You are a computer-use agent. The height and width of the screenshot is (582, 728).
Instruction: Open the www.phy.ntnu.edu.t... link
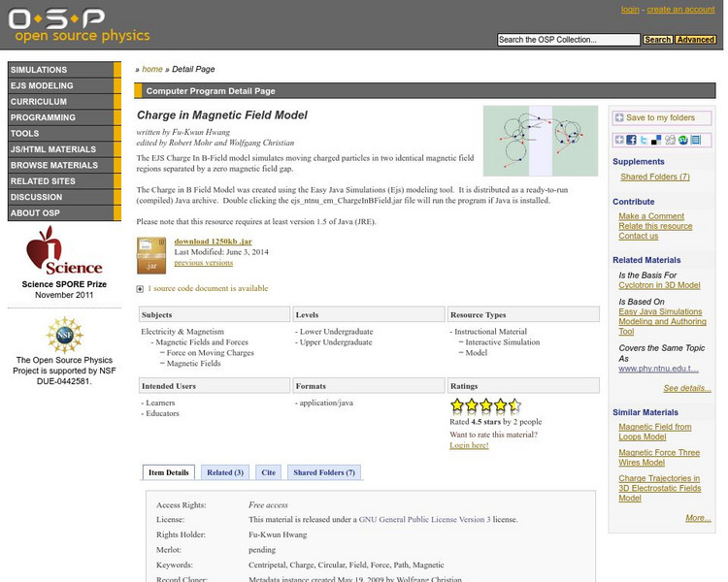658,369
